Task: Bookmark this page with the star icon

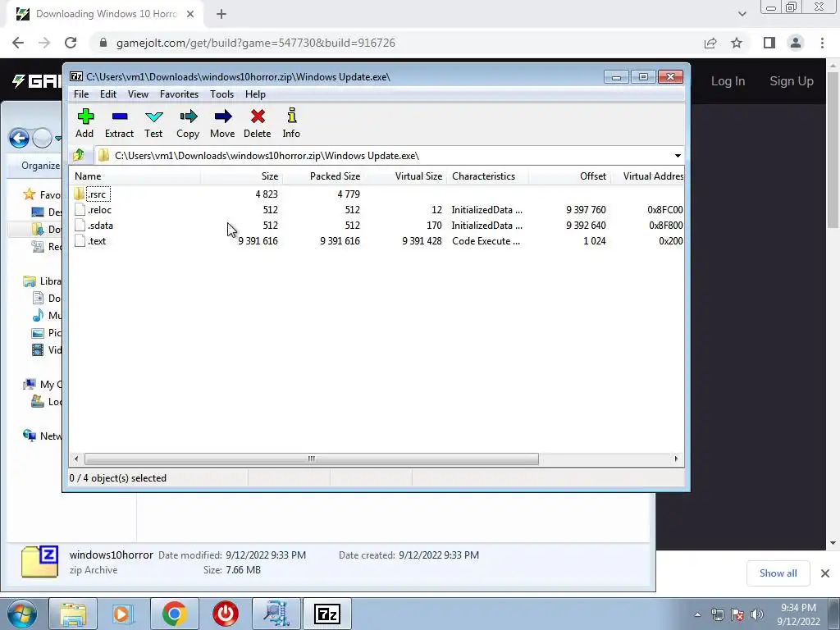Action: tap(737, 43)
